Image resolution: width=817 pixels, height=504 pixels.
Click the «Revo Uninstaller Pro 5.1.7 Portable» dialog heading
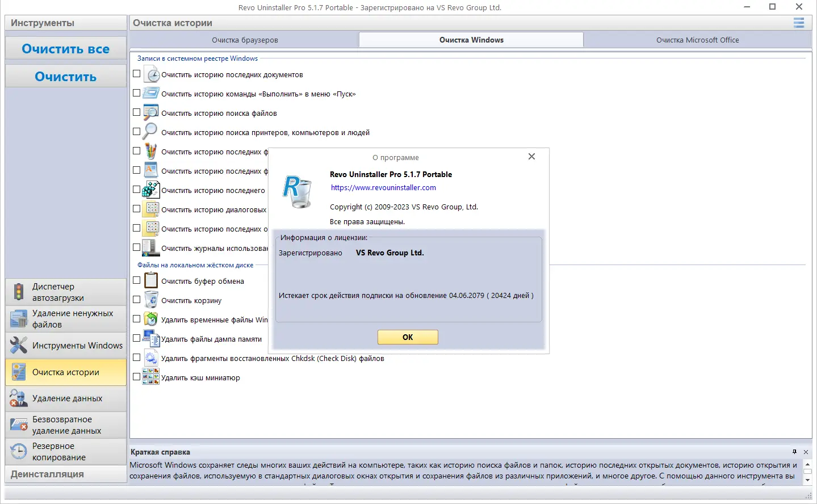tap(391, 175)
